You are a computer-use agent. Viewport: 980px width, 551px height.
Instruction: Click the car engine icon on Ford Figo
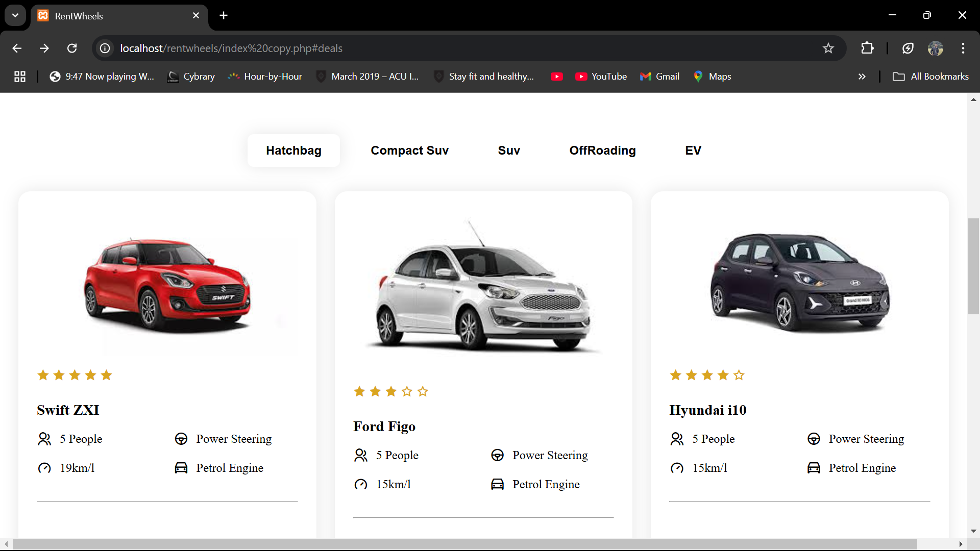click(498, 484)
